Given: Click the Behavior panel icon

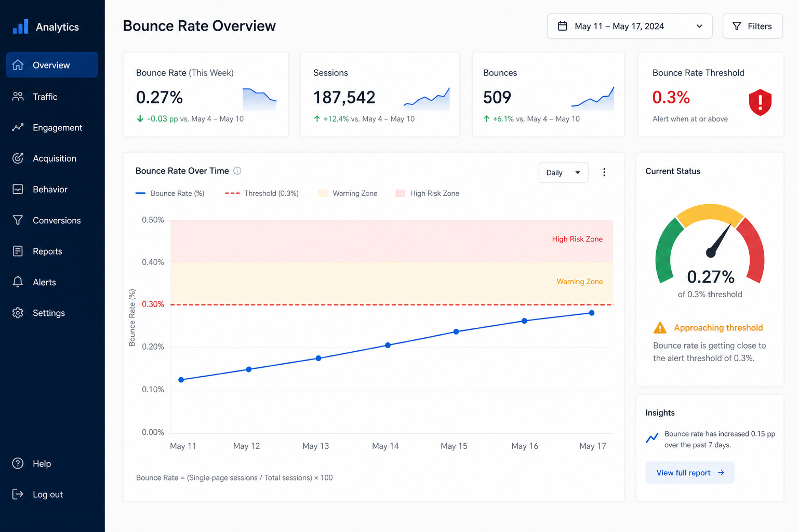Looking at the screenshot, I should (x=18, y=189).
